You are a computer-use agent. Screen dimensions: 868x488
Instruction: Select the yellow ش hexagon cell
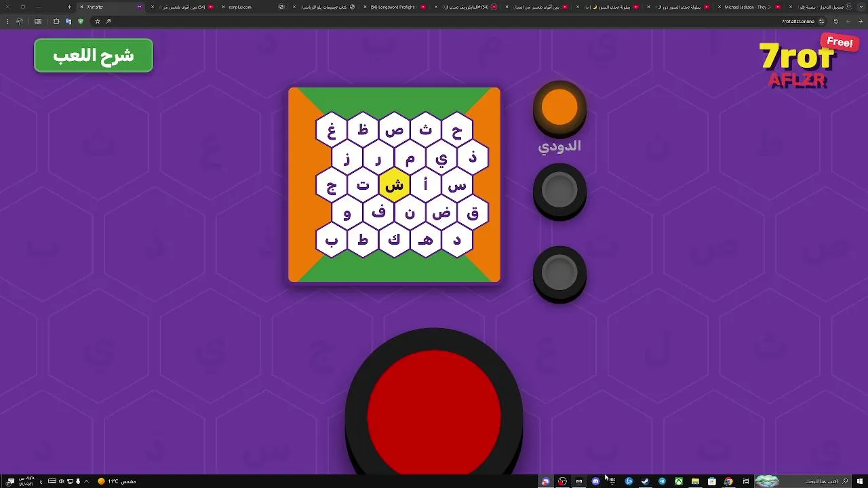tap(394, 185)
